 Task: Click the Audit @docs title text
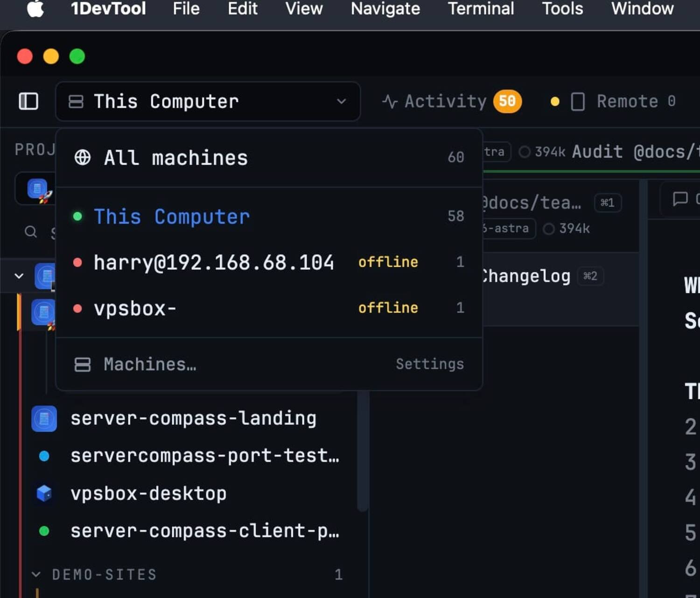636,152
